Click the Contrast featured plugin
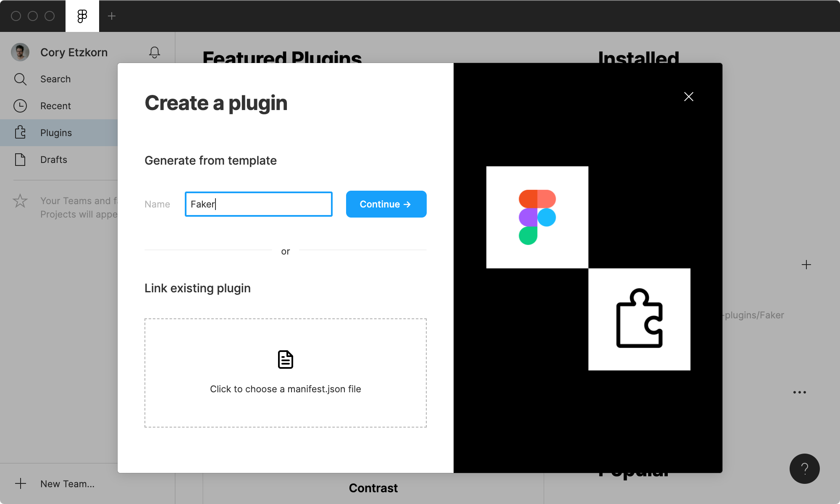This screenshot has width=840, height=504. point(373,488)
